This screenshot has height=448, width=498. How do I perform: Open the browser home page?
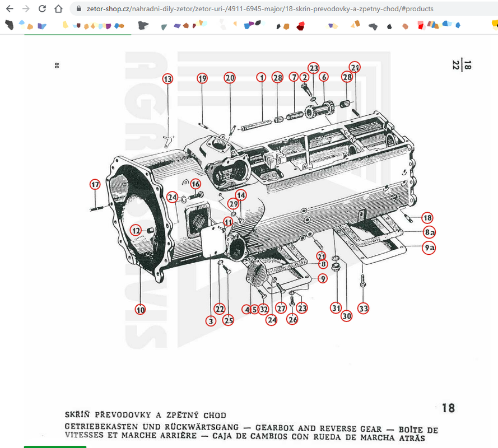(x=58, y=9)
